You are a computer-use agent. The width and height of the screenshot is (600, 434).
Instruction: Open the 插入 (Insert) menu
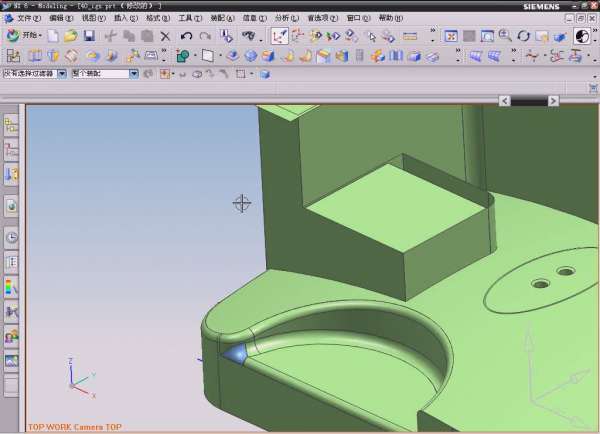[123, 18]
